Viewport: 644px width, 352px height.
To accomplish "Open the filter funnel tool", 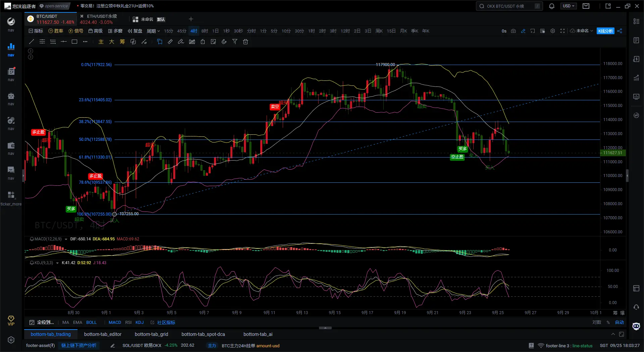I will 235,42.
